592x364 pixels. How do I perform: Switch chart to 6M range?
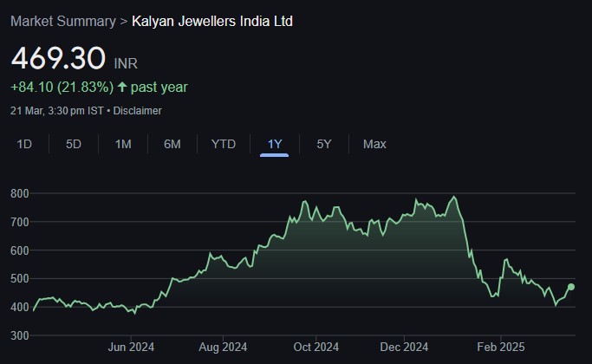(172, 144)
